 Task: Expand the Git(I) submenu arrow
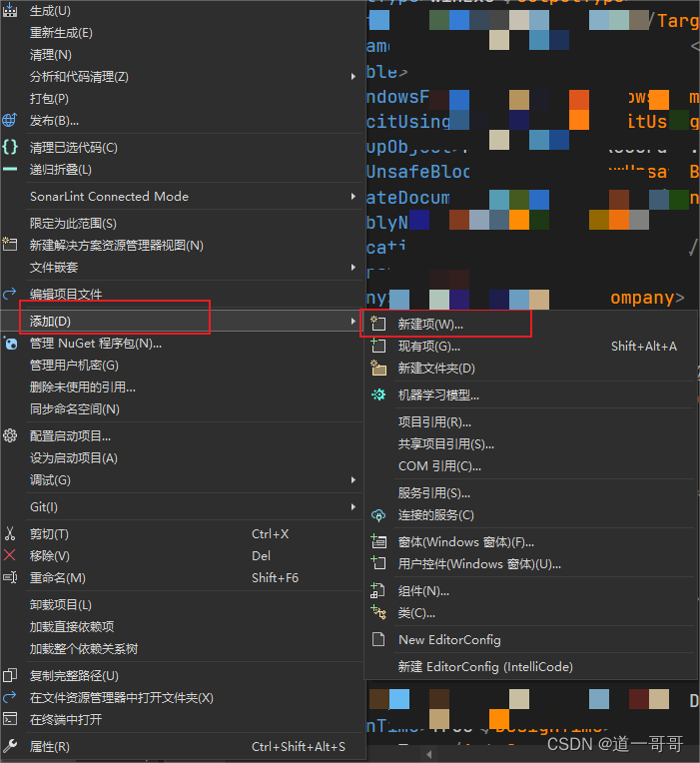point(352,507)
